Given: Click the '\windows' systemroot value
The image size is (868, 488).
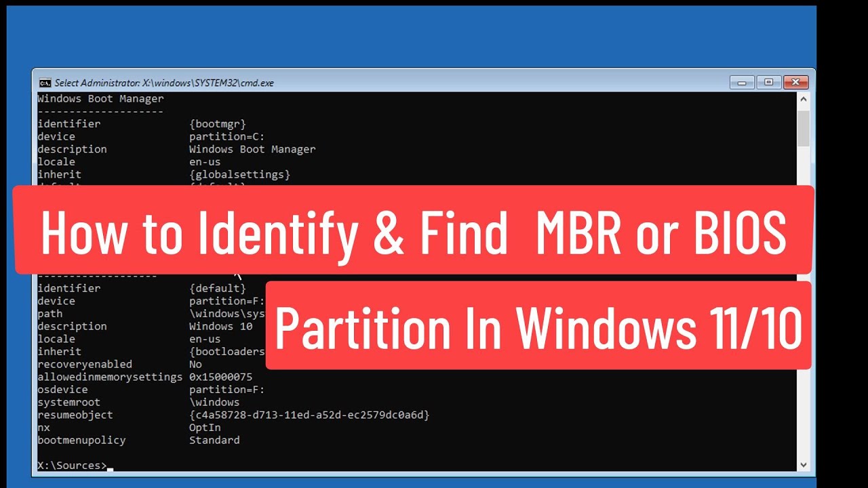Looking at the screenshot, I should click(x=214, y=403).
